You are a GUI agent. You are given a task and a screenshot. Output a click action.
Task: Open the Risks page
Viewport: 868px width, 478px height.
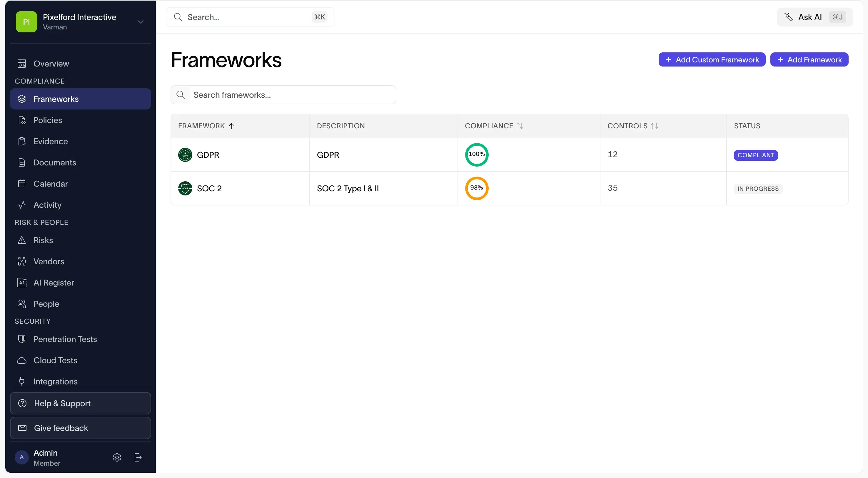81,240
